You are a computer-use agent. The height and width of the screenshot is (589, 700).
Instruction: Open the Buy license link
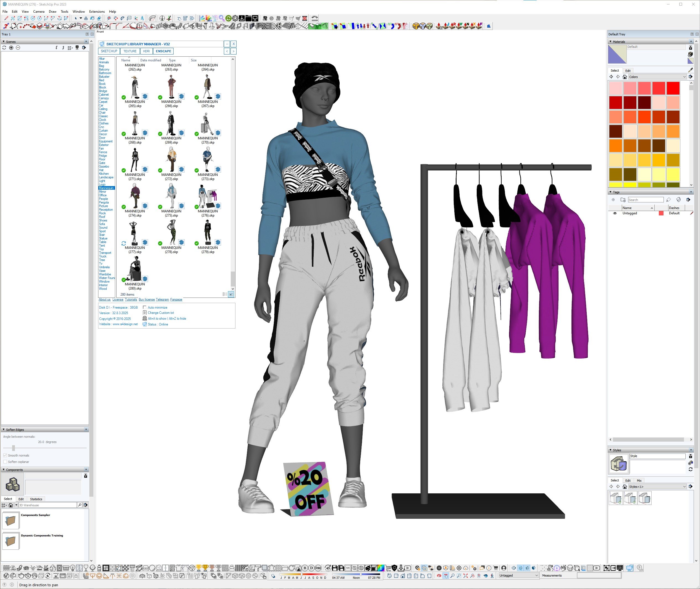146,299
